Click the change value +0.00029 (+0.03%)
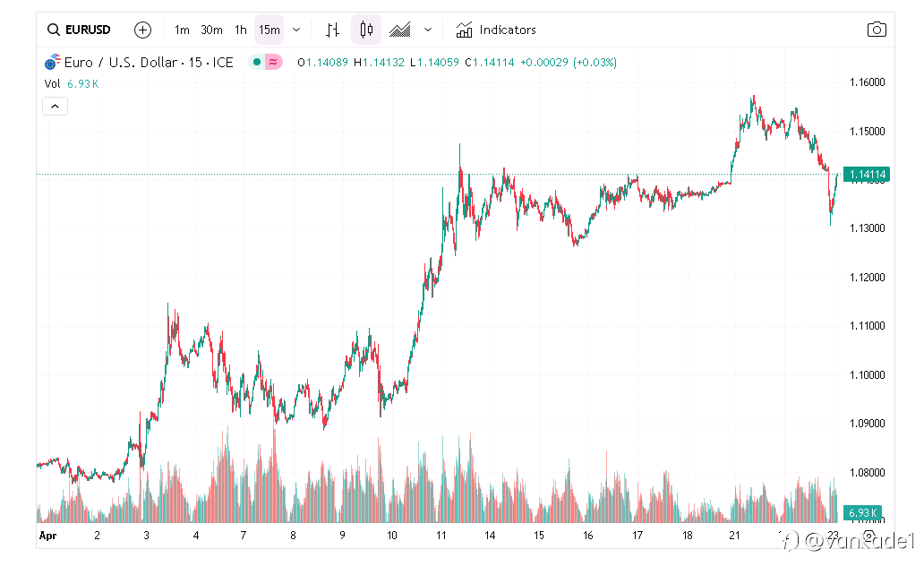 coord(568,63)
